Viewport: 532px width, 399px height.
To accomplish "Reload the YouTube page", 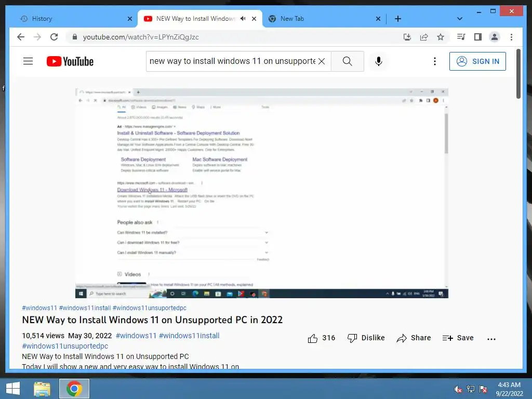I will [54, 37].
